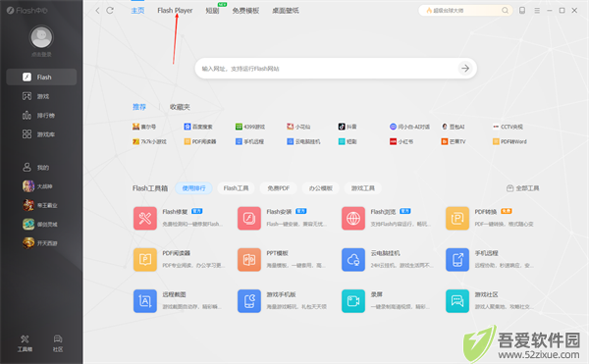Switch to the 免费模板 tab
The width and height of the screenshot is (589, 364).
(245, 11)
